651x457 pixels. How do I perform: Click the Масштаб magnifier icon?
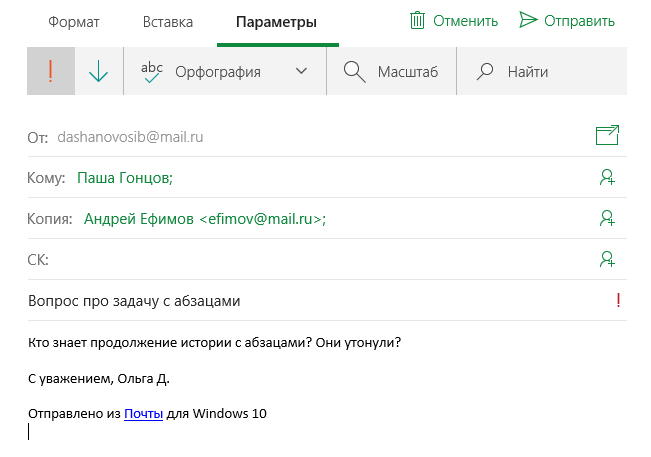click(354, 72)
